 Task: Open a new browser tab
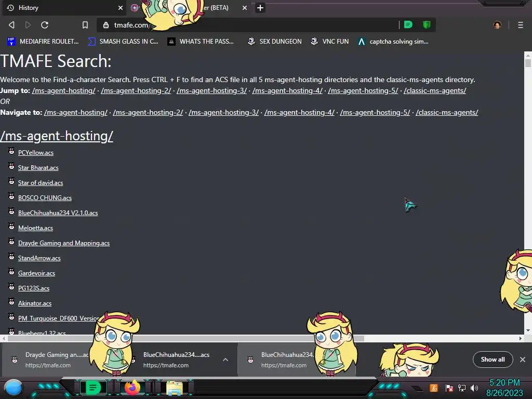click(260, 8)
